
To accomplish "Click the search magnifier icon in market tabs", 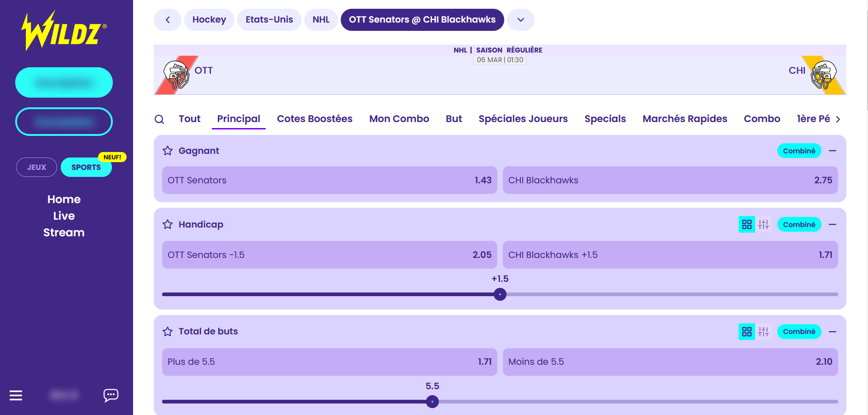I will [x=159, y=119].
